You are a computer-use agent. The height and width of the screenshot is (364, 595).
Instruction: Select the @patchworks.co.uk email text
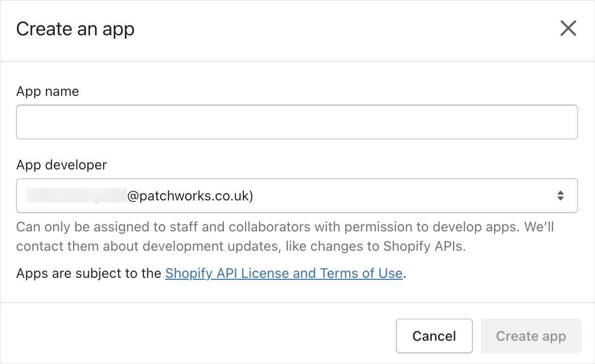pyautogui.click(x=190, y=196)
